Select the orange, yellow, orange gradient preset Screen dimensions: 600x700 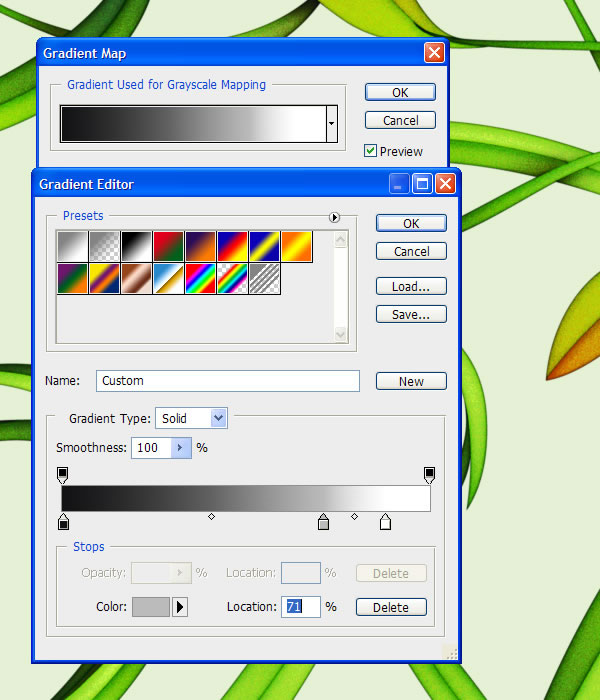pos(297,246)
